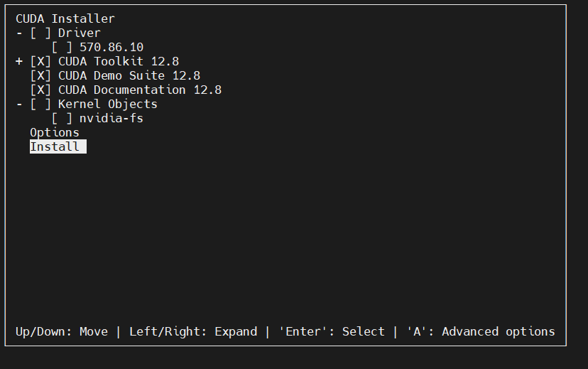Uncheck the CUDA Demo Suite 12.8 box
Viewport: 588px width, 369px height.
pos(40,76)
